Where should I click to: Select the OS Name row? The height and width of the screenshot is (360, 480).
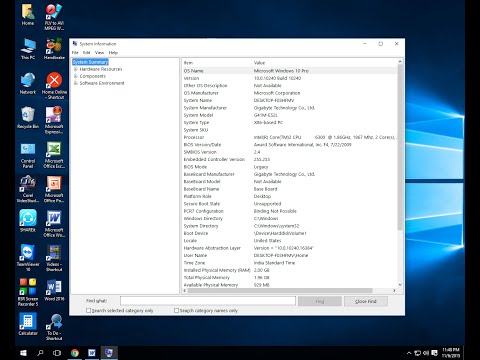coord(289,71)
